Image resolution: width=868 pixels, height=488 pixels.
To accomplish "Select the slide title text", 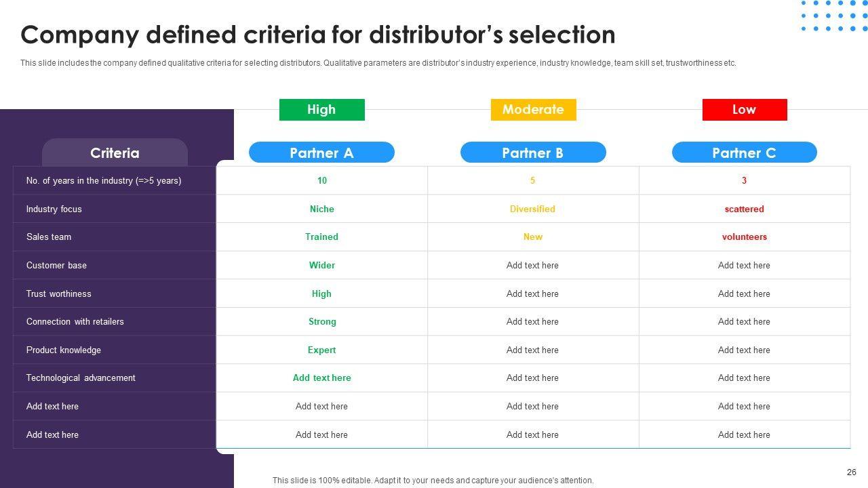I will click(x=318, y=35).
